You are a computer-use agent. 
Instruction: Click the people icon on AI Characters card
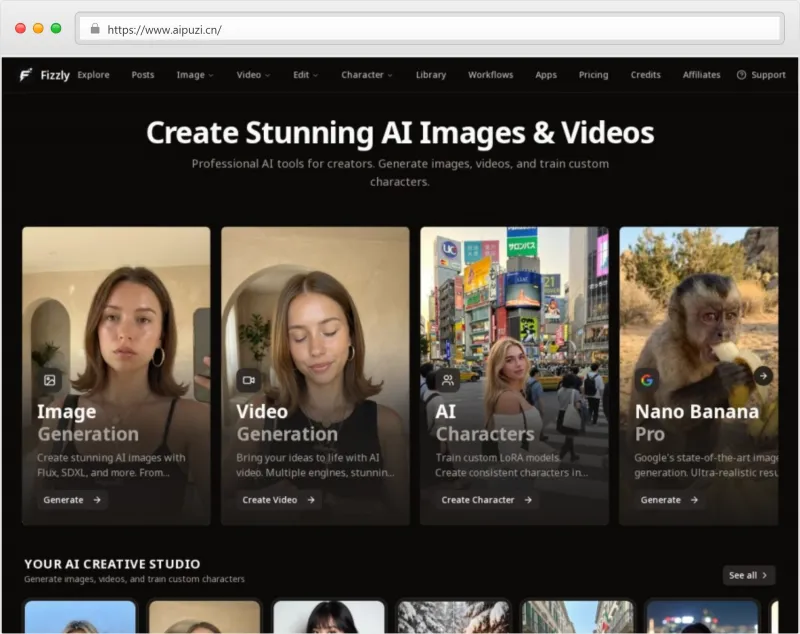click(x=447, y=380)
